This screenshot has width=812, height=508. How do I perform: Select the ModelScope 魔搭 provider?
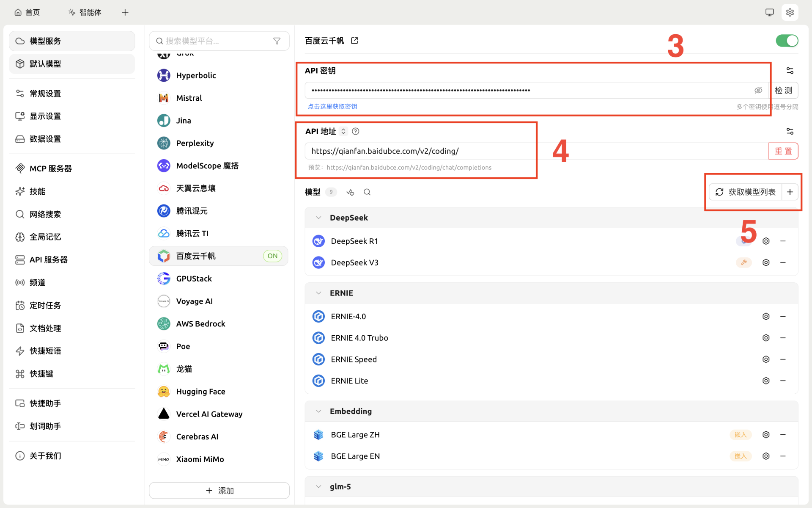(x=219, y=166)
